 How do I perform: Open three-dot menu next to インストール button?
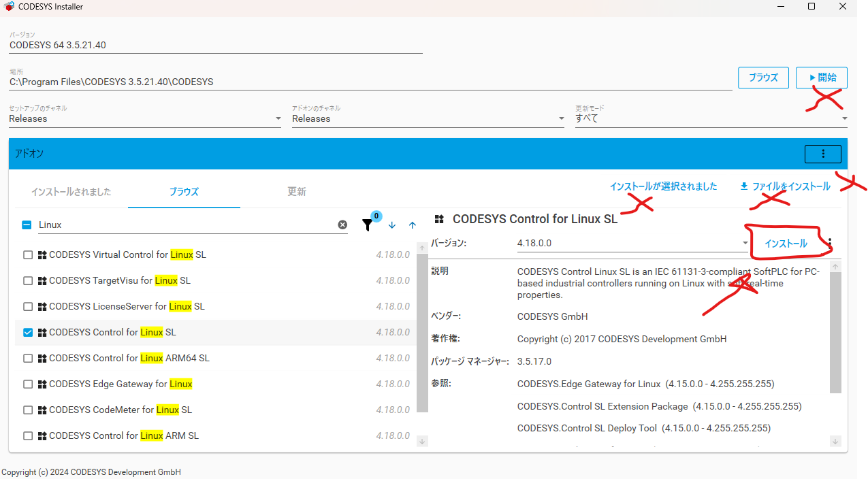[830, 243]
